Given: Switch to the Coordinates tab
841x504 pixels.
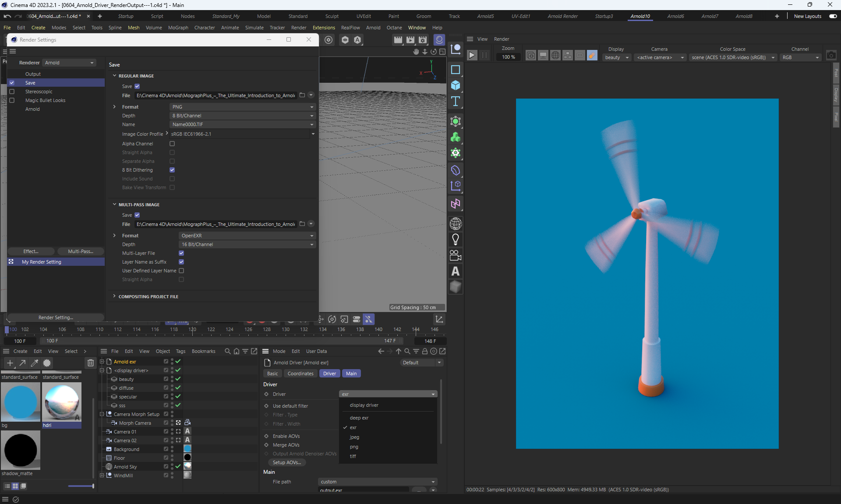Looking at the screenshot, I should [300, 374].
